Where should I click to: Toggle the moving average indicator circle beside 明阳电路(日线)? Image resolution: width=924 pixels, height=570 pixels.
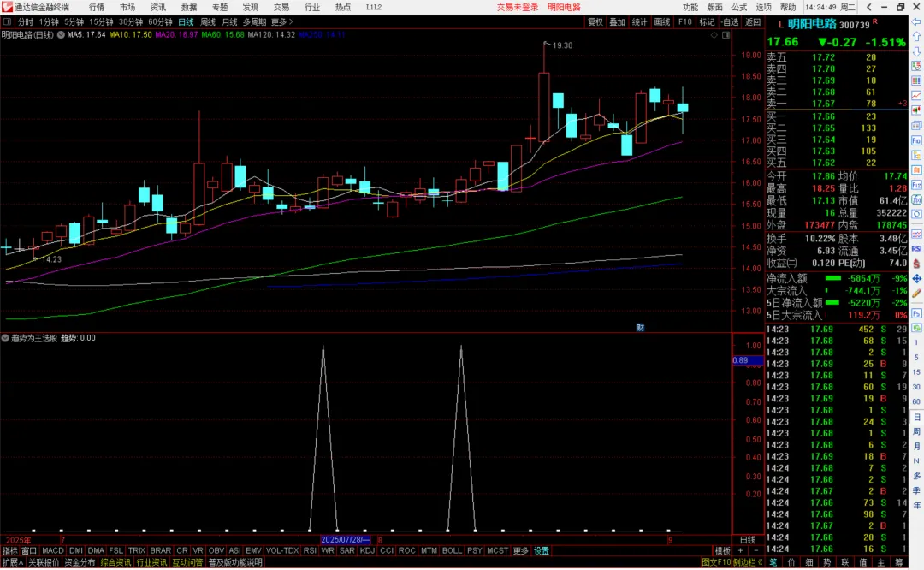[x=61, y=35]
